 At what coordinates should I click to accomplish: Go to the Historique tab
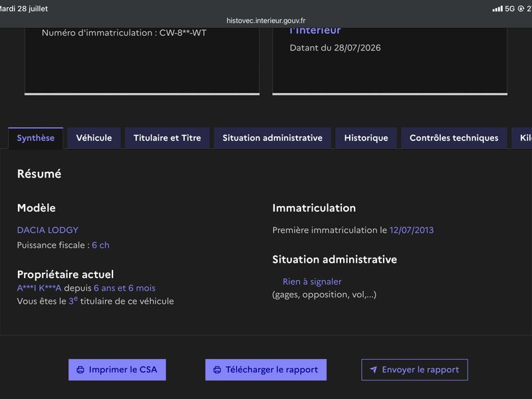(x=366, y=138)
